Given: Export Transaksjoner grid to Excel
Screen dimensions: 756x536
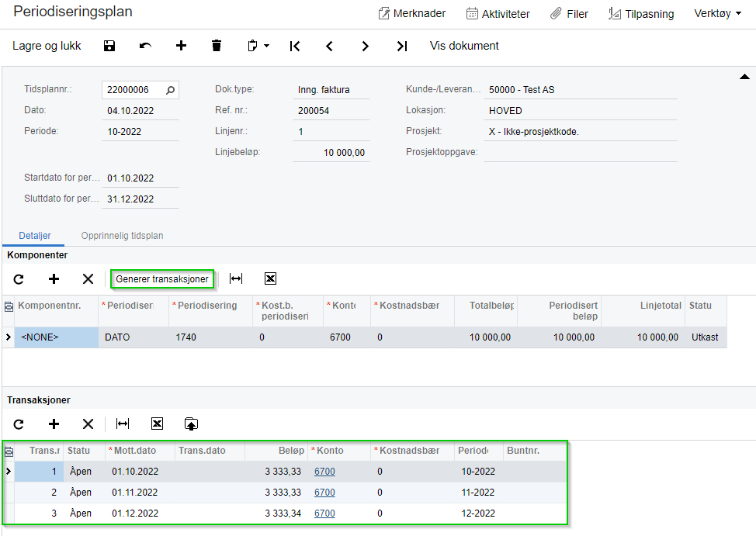Looking at the screenshot, I should [x=158, y=424].
